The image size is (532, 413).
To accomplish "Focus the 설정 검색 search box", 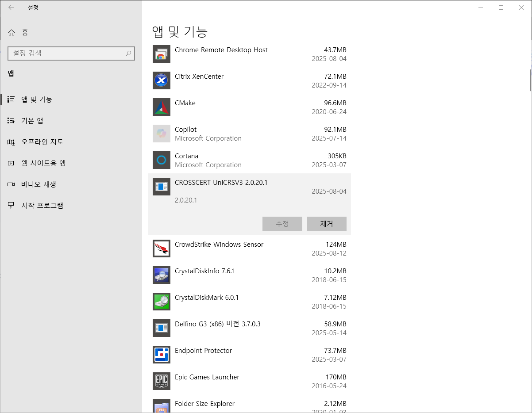I will pyautogui.click(x=71, y=53).
